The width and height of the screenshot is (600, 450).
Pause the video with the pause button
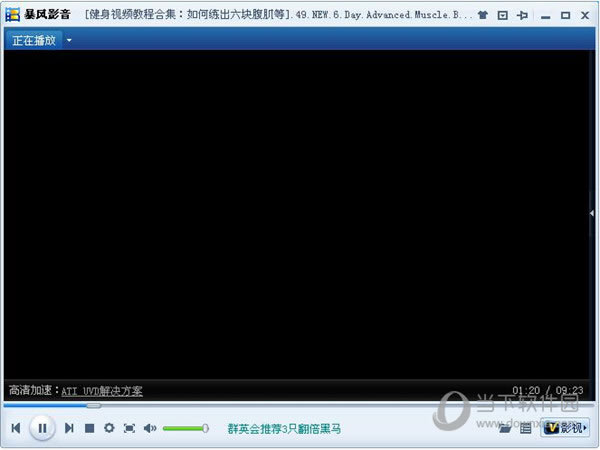(41, 428)
